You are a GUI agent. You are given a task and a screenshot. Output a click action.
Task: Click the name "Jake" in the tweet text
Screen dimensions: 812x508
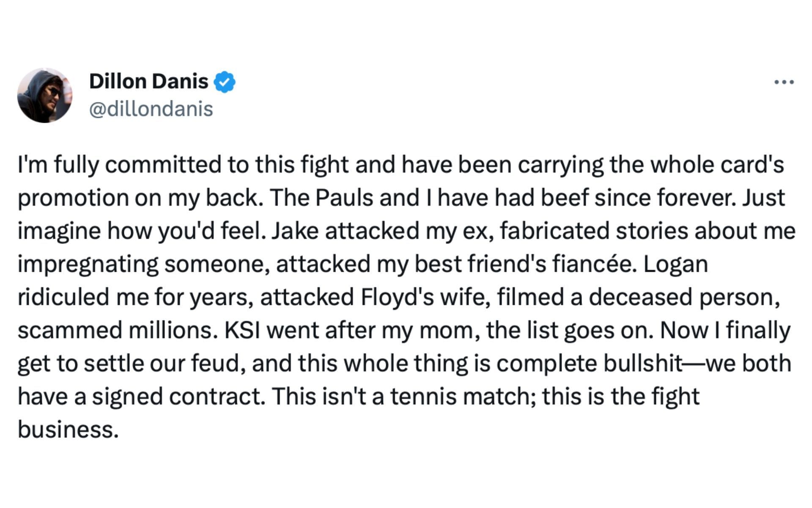[x=295, y=231]
